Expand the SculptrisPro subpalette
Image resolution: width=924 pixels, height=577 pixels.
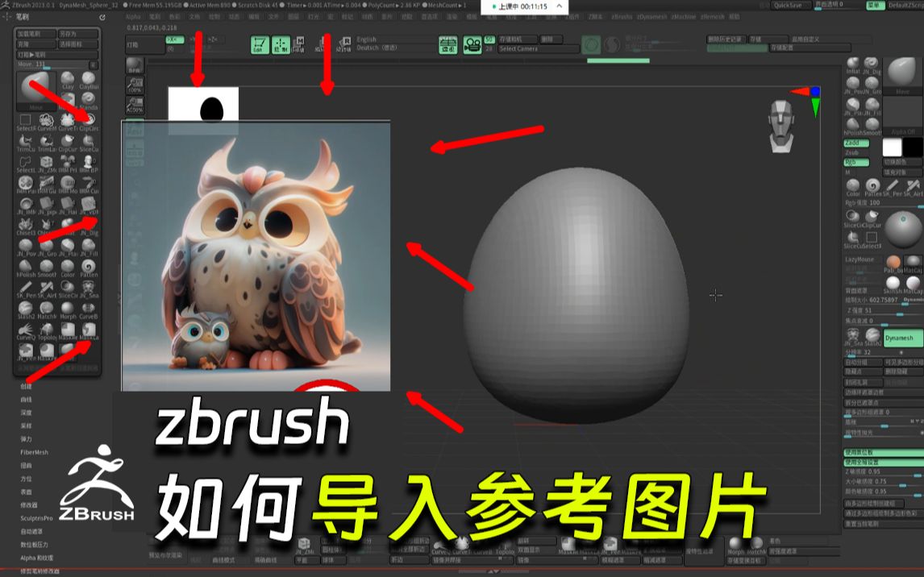point(36,518)
